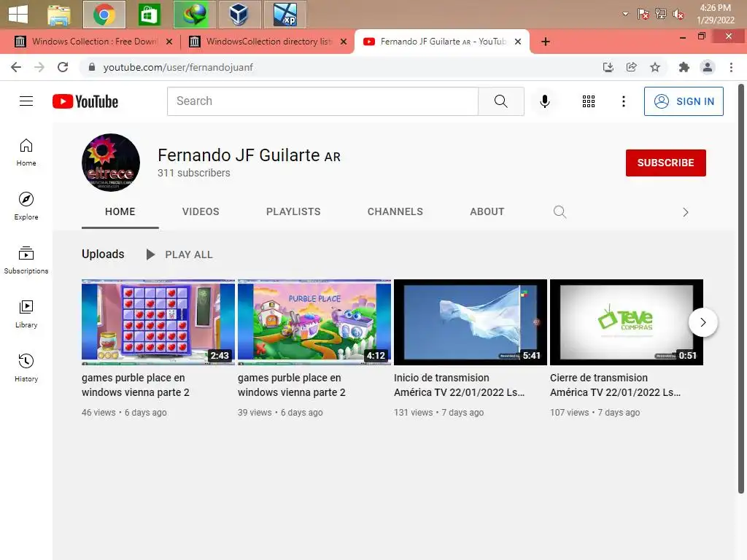Click muted volume icon in tray
This screenshot has height=560, width=747.
pos(678,14)
